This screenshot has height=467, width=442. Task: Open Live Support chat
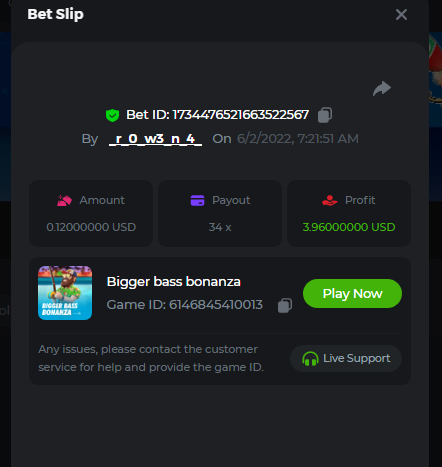[x=346, y=358]
